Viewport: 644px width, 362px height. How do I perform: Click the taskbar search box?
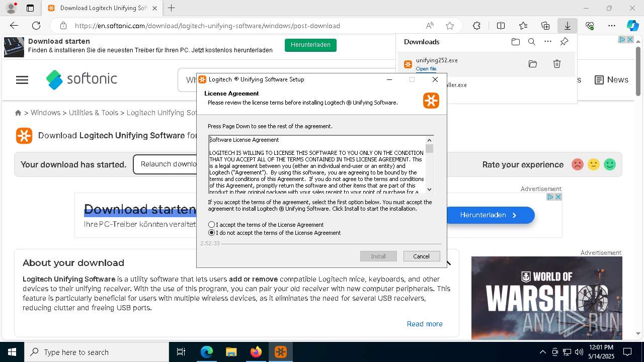pos(97,352)
